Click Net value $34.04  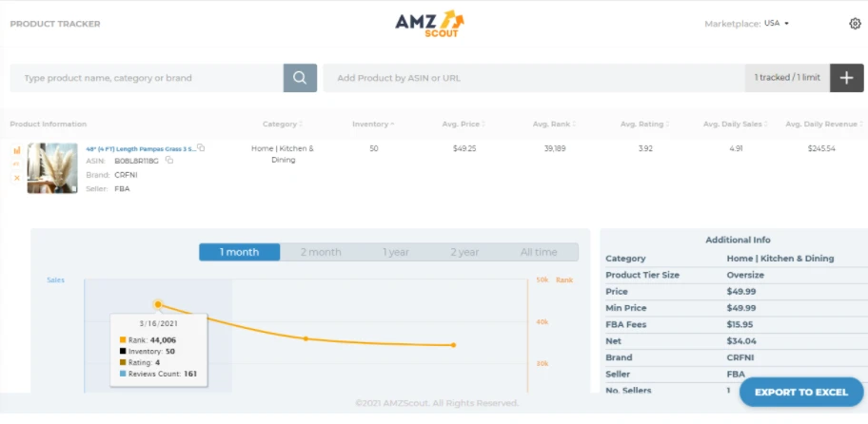[741, 341]
